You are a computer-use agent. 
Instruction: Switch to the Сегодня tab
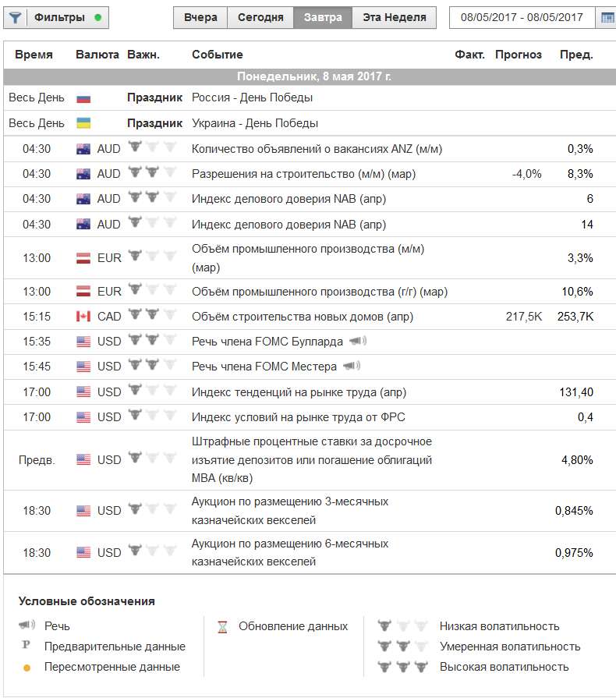click(260, 18)
